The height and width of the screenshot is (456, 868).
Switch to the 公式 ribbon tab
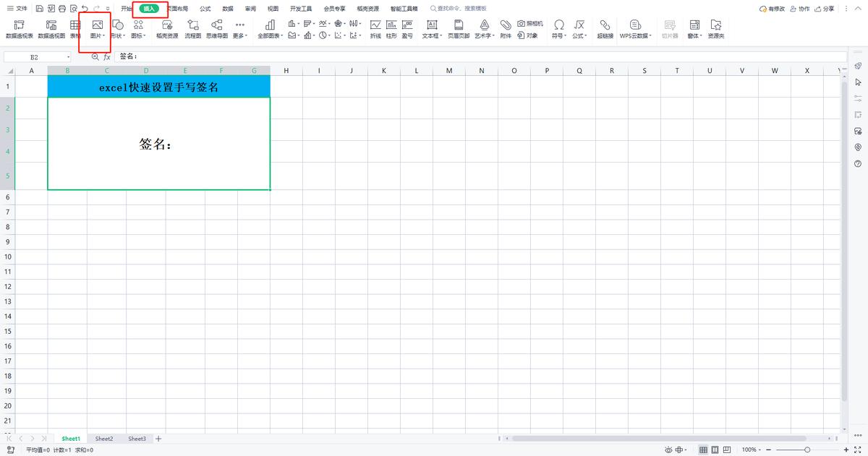205,9
